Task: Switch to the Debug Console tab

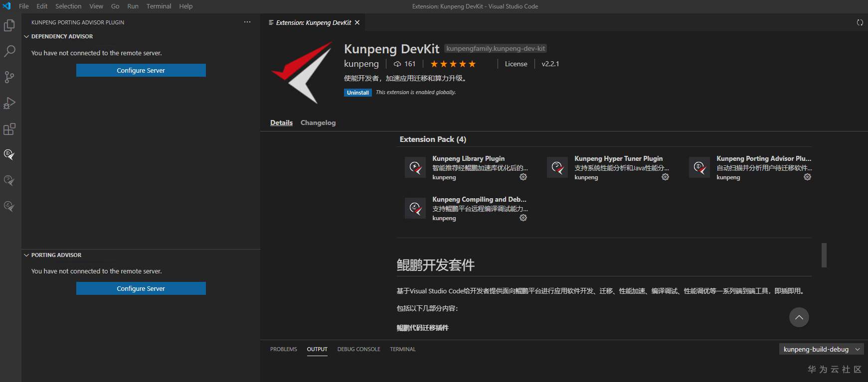Action: tap(358, 349)
